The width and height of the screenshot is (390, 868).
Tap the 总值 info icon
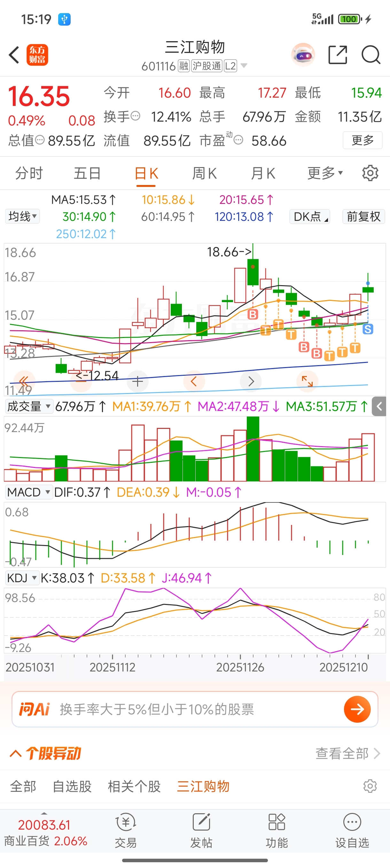(x=40, y=140)
